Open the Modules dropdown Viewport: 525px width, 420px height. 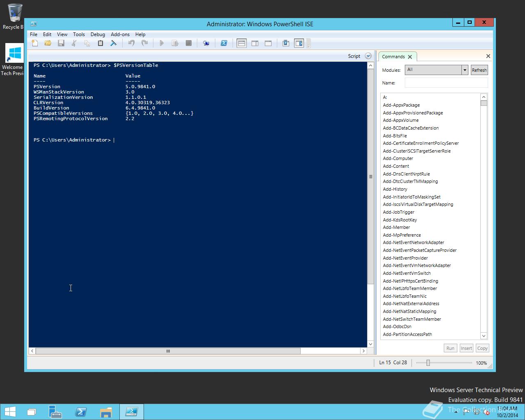(x=465, y=70)
